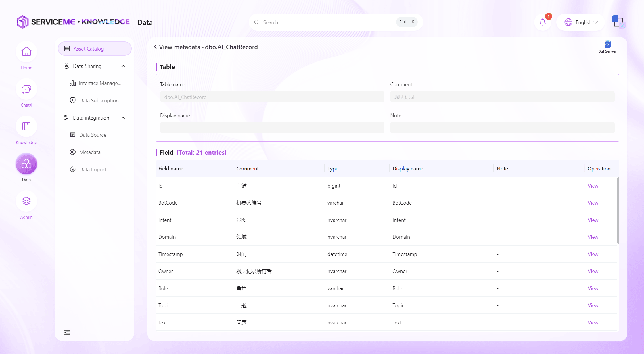
Task: Go to Knowledge section icon
Action: click(26, 126)
